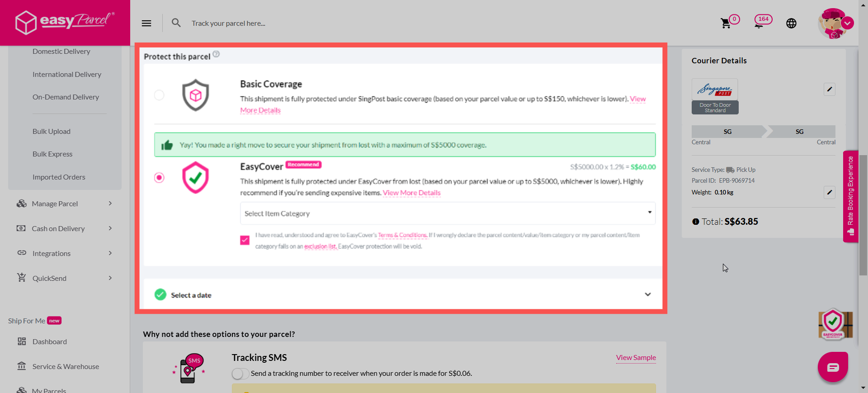Screen dimensions: 868x393
Task: Open the chat support bubble
Action: click(833, 367)
